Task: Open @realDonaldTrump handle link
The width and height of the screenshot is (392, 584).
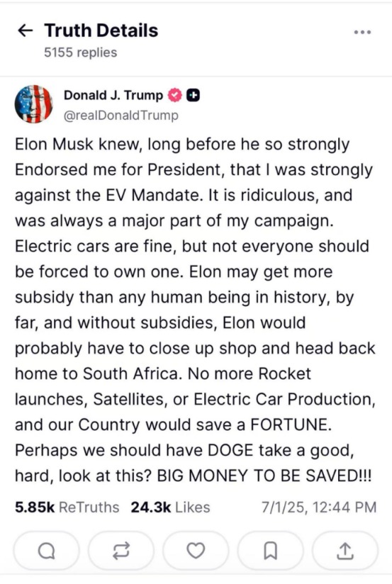Action: tap(121, 116)
